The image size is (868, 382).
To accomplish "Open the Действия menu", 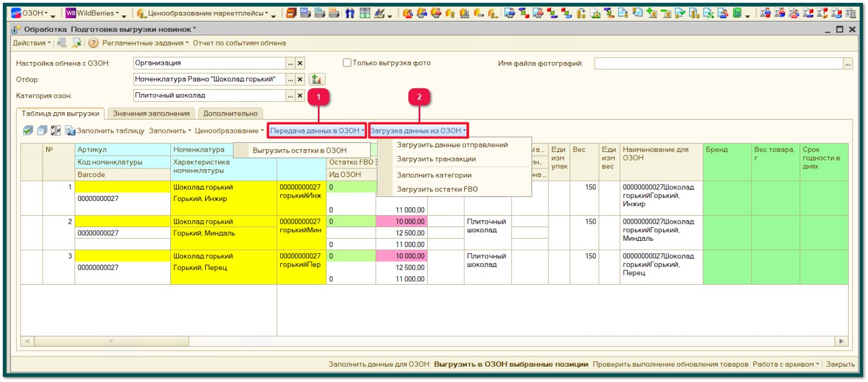I will [32, 43].
